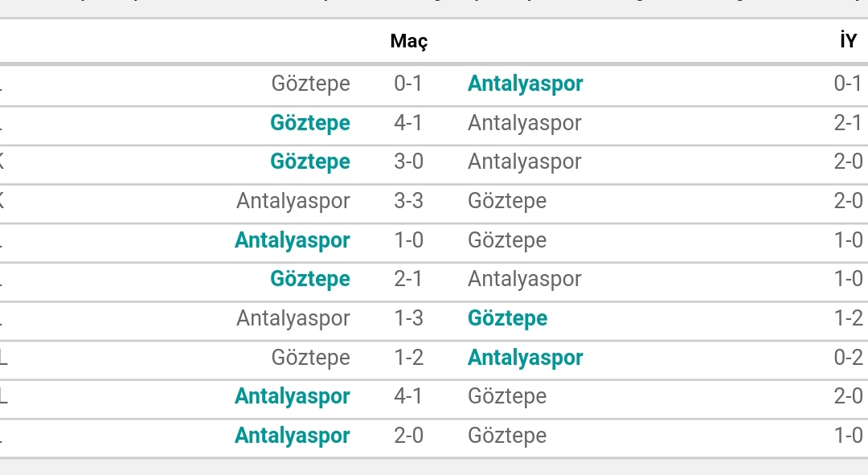Image resolution: width=868 pixels, height=475 pixels.
Task: Open Göztepe winner link in 1-3 match
Action: tap(508, 318)
